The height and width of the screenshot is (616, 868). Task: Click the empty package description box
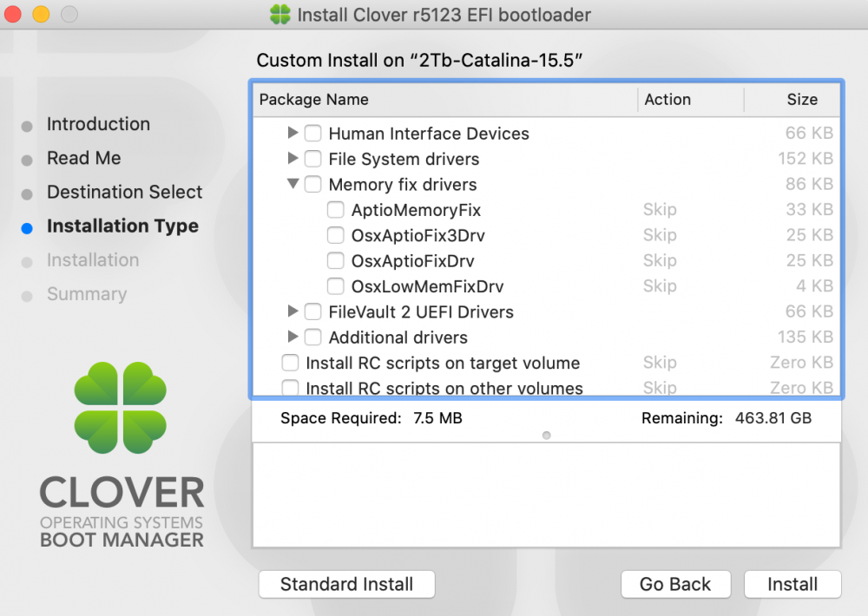546,495
